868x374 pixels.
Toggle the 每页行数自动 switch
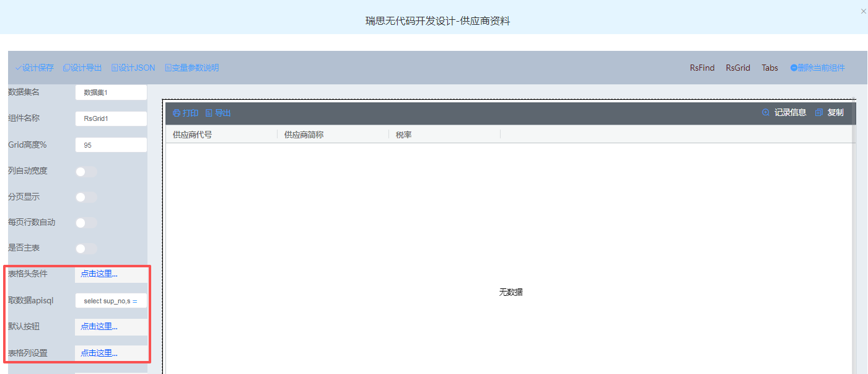pos(86,223)
